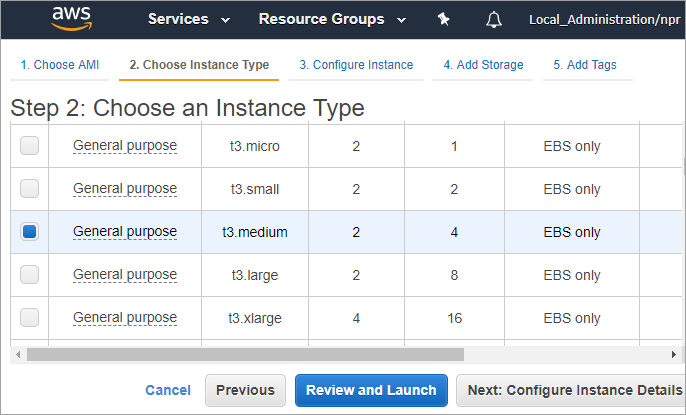Viewport: 686px width, 415px height.
Task: Open the Add Storage tab
Action: tap(483, 65)
